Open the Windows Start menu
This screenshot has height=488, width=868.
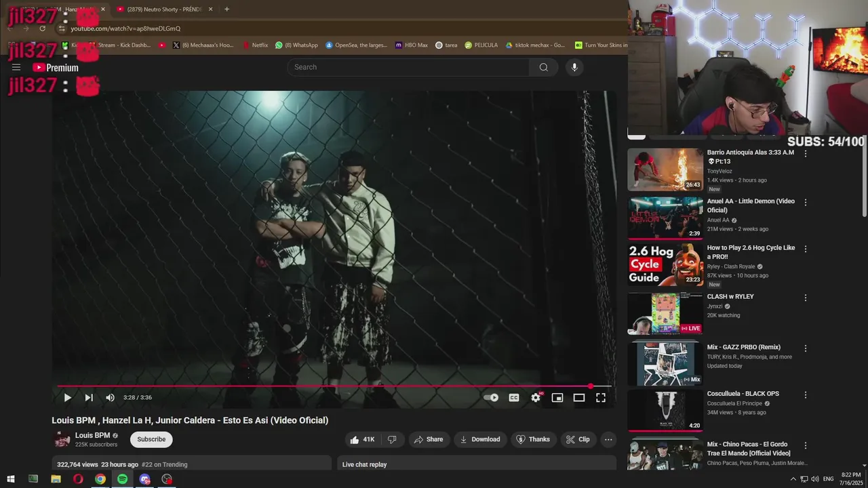click(x=11, y=479)
